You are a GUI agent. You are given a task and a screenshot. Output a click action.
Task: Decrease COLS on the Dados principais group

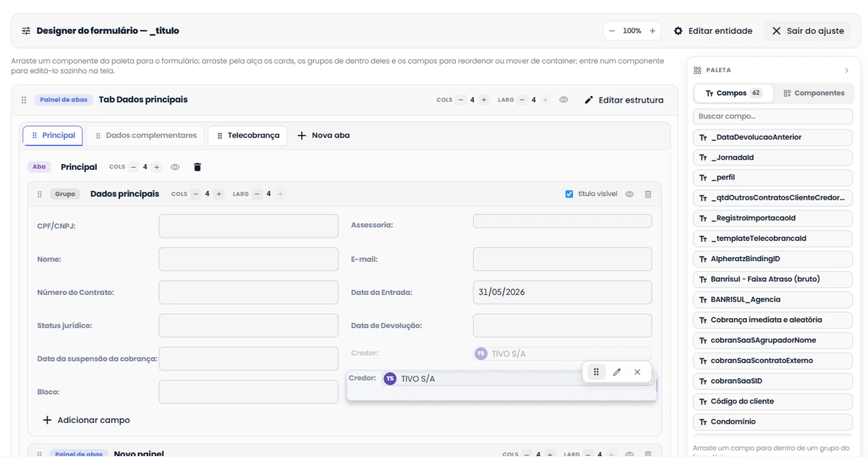tap(195, 194)
